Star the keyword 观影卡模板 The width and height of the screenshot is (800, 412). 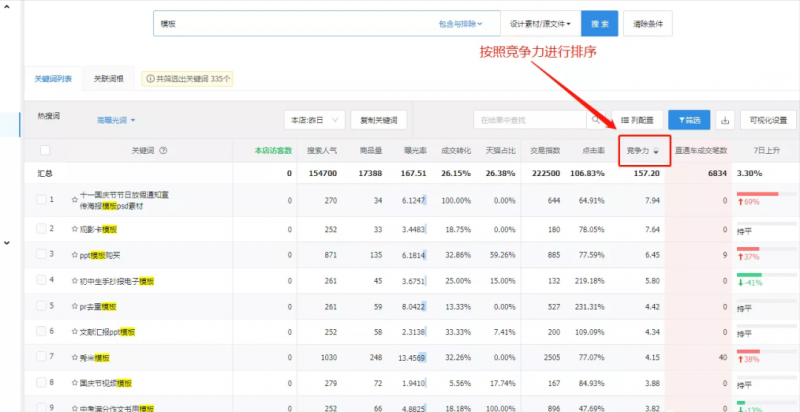[x=75, y=229]
